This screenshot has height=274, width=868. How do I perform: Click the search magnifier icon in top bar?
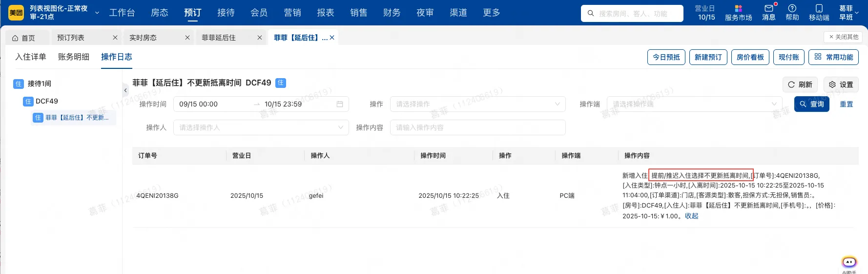coord(591,14)
